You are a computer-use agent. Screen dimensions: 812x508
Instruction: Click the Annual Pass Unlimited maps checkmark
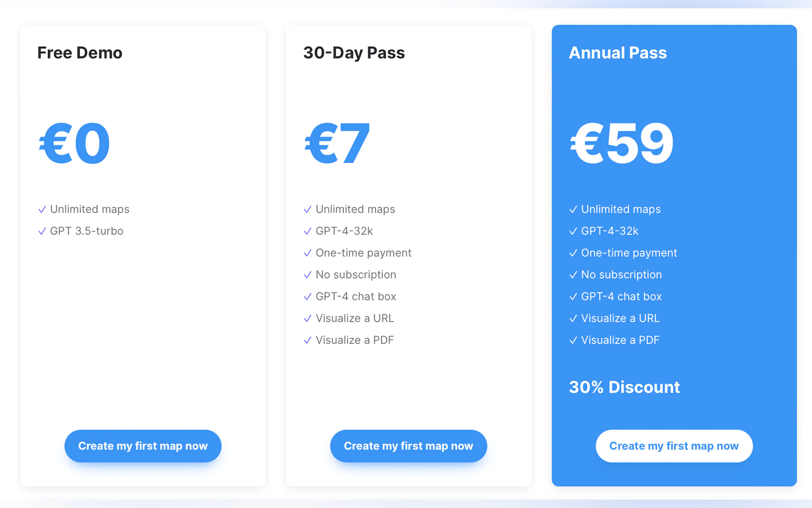pyautogui.click(x=573, y=209)
